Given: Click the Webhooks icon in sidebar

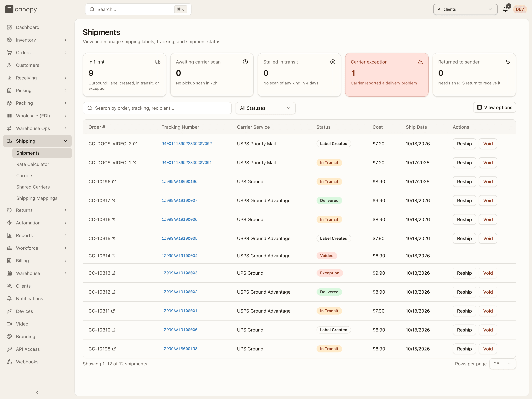Looking at the screenshot, I should [9, 362].
